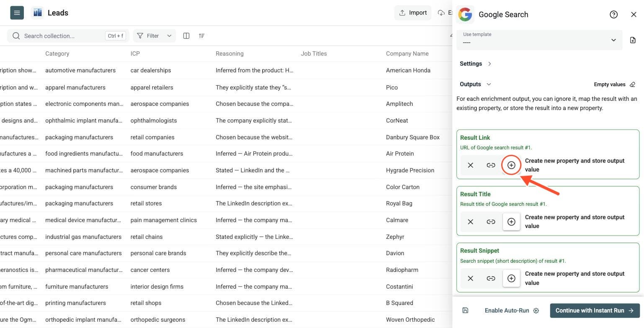Screen dimensions: 644x328
Task: Click Continue with Instant Run
Action: (x=595, y=310)
